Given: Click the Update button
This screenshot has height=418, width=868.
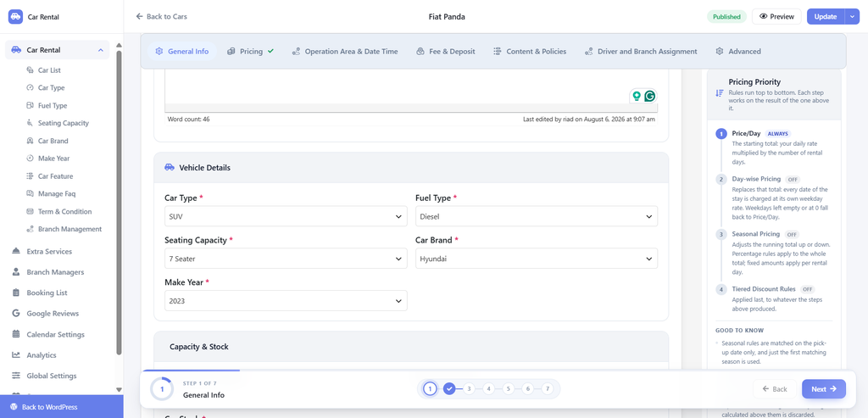Looking at the screenshot, I should (826, 17).
